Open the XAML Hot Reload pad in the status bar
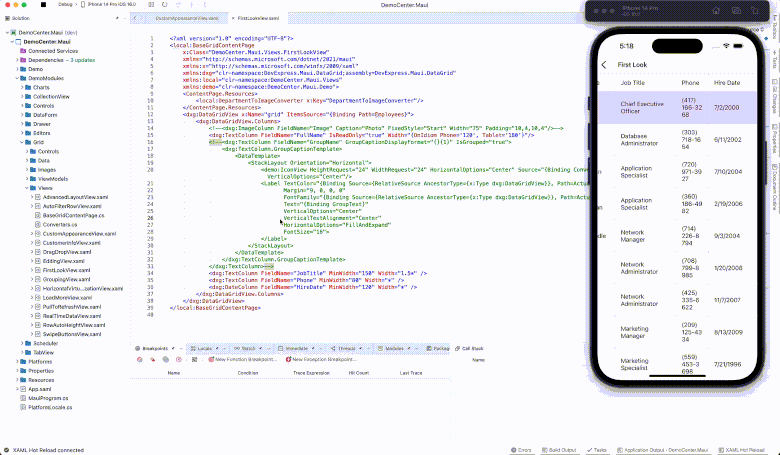Image resolution: width=780 pixels, height=455 pixels. [x=742, y=450]
